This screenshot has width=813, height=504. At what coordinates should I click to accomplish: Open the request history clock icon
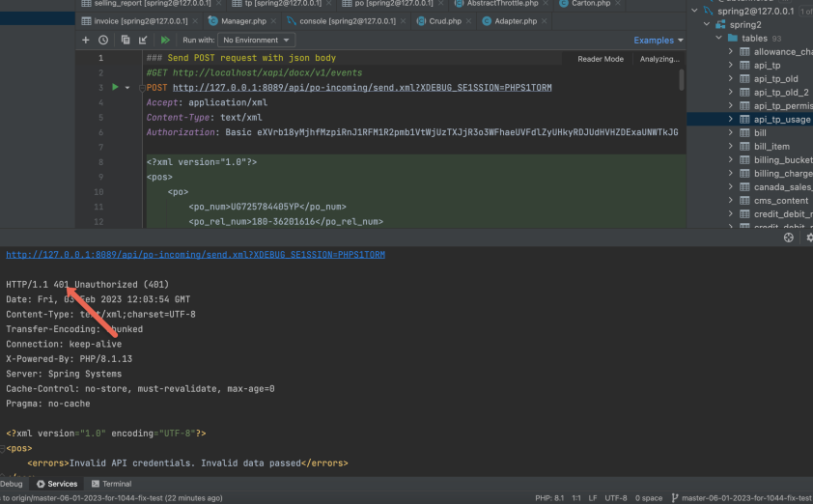click(103, 40)
